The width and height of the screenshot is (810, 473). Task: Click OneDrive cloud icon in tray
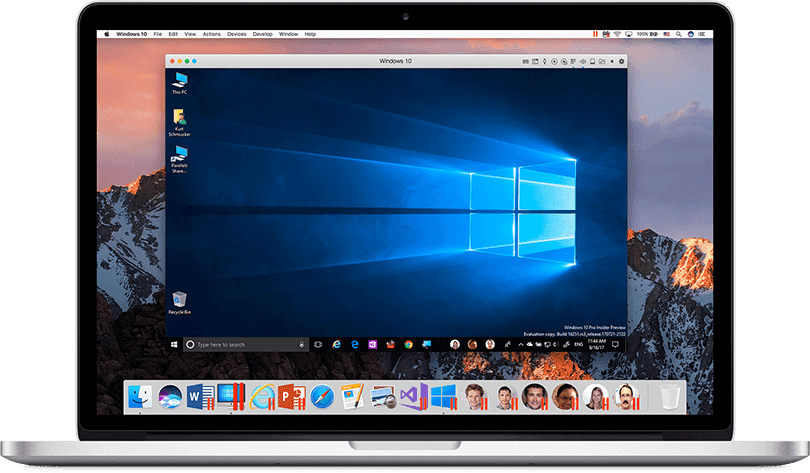(x=529, y=344)
